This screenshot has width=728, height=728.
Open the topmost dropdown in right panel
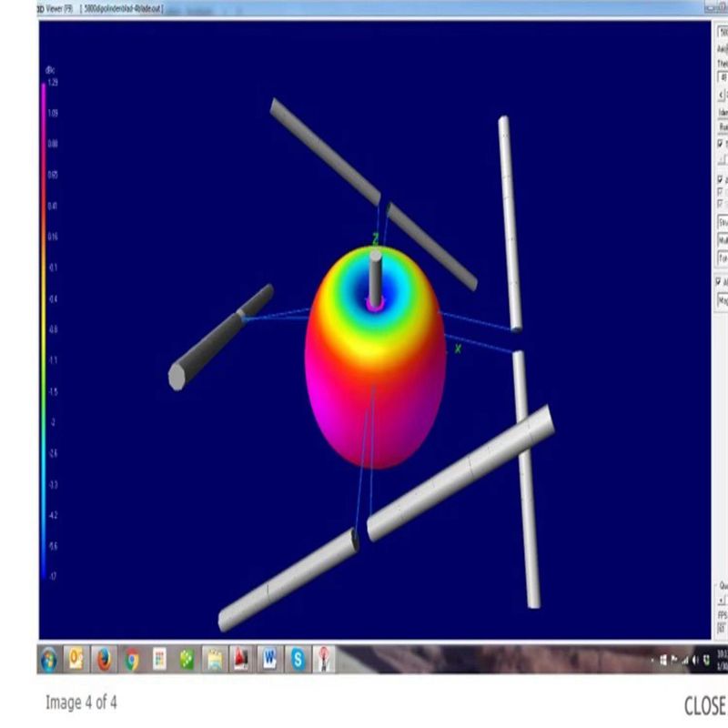723,31
